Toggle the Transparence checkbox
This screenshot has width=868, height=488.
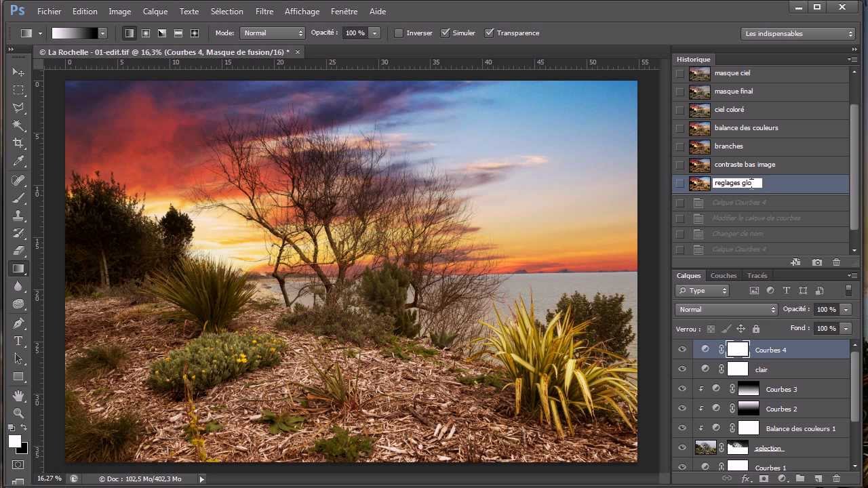tap(489, 33)
